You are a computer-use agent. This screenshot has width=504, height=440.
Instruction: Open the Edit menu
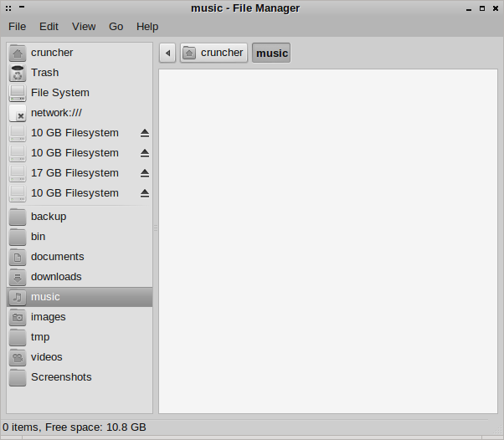[x=49, y=26]
